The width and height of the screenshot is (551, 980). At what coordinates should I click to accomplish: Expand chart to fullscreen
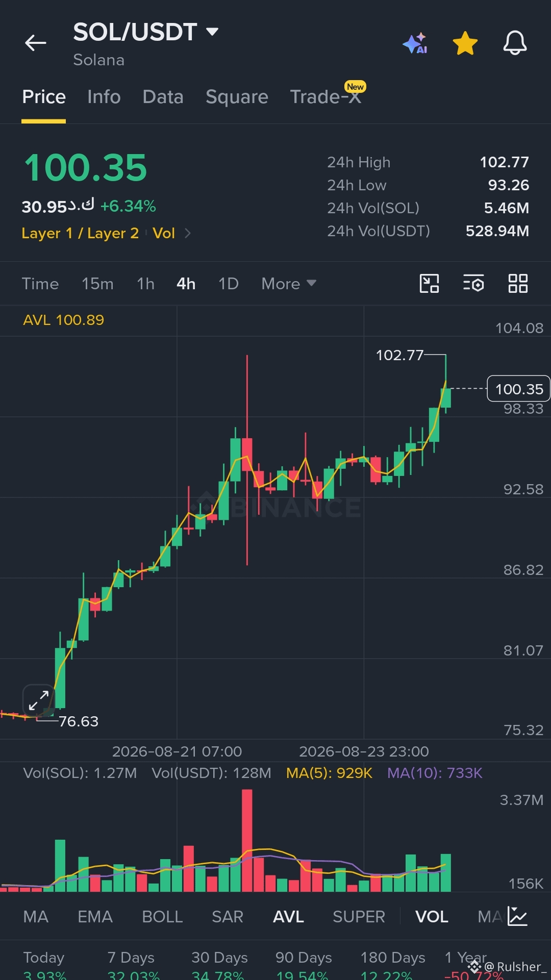(x=39, y=700)
